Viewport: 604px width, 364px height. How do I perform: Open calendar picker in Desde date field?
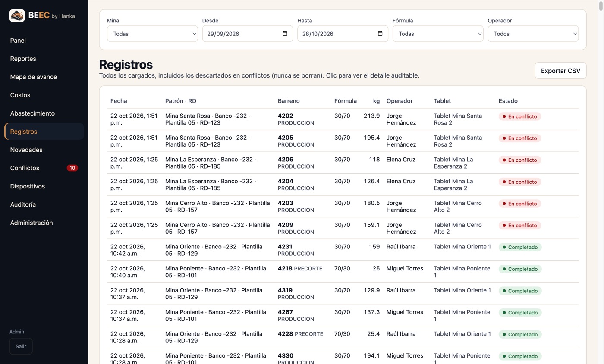point(285,34)
